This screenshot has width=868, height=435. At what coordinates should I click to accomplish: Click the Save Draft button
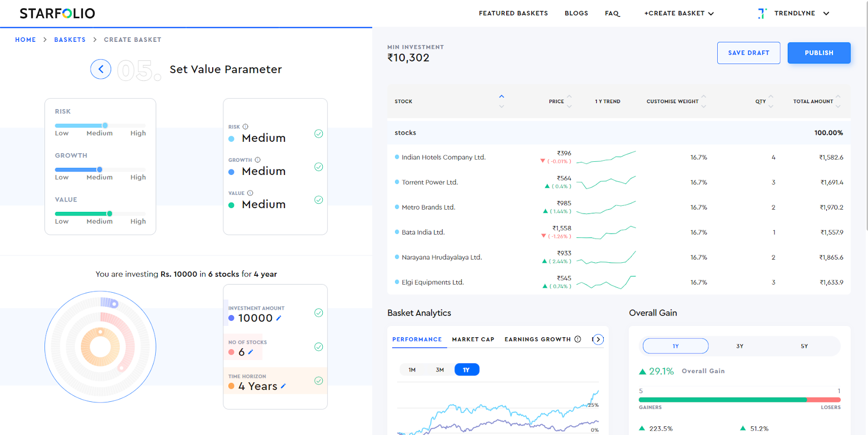click(x=749, y=53)
